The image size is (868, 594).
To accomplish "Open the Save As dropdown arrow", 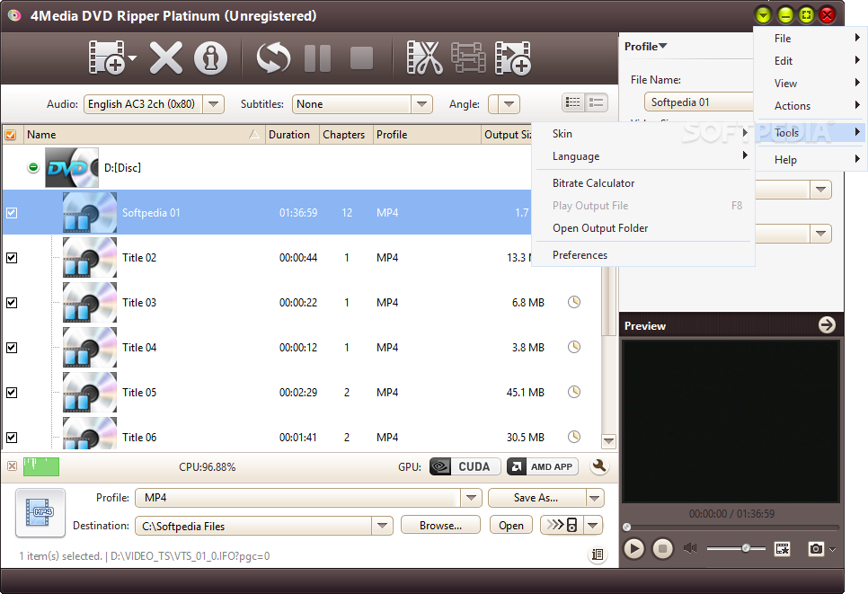I will [595, 498].
